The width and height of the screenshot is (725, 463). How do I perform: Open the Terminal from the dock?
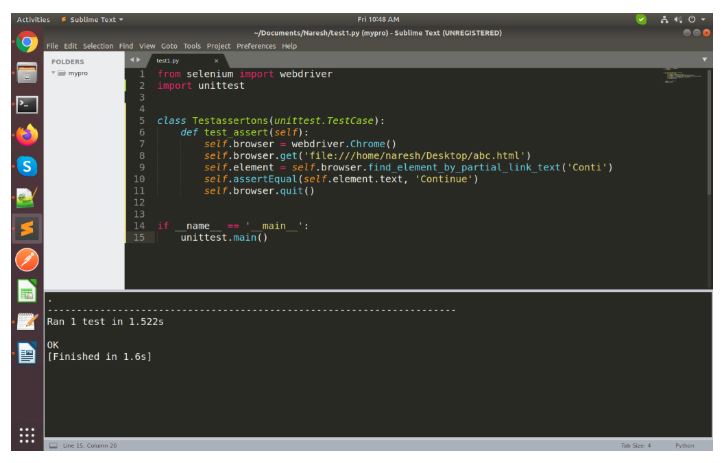[x=27, y=105]
